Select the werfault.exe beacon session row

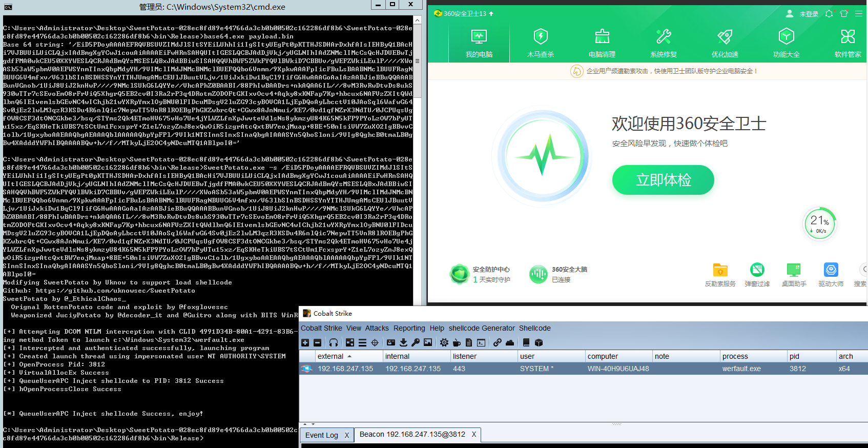584,369
